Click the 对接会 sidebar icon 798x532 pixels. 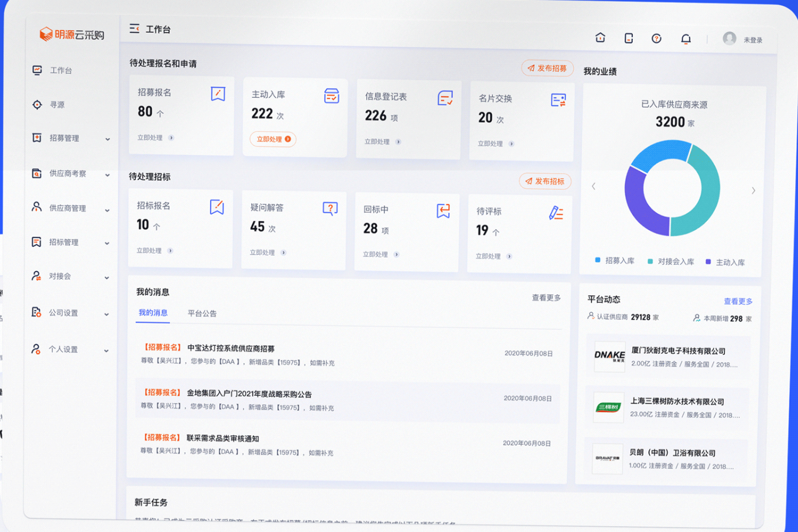[x=36, y=276]
